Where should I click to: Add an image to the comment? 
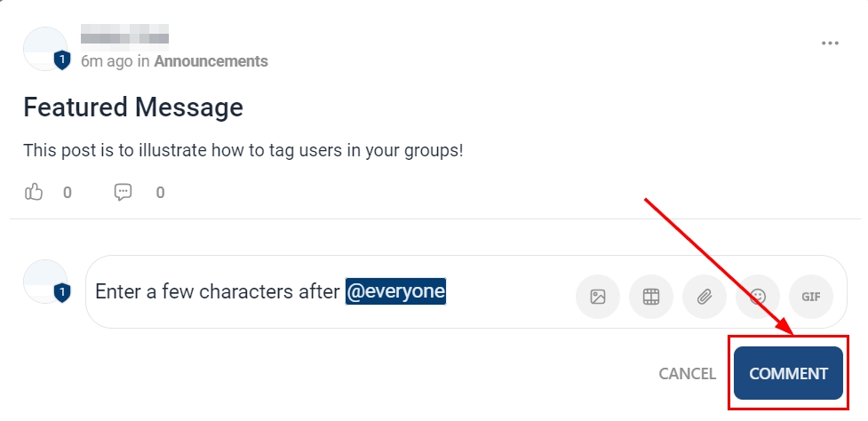click(598, 296)
